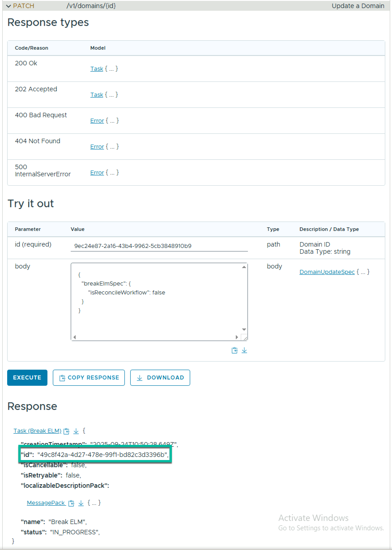Click the Domain ID input field
Viewport: 392px width, 550px height.
tap(159, 246)
